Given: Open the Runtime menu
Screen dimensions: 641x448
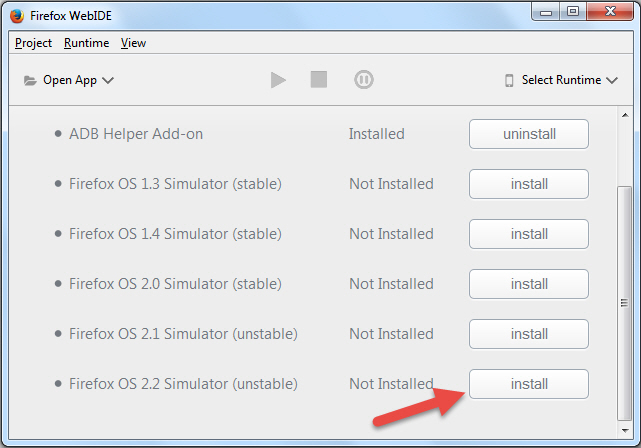Looking at the screenshot, I should (x=86, y=43).
